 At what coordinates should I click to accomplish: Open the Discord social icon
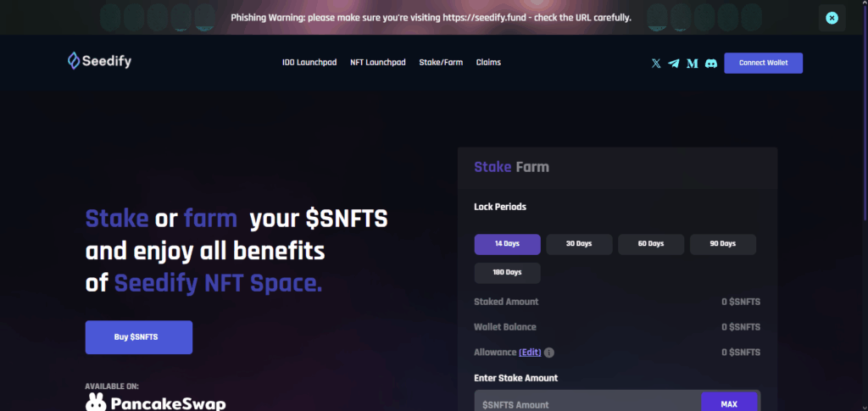click(x=711, y=64)
